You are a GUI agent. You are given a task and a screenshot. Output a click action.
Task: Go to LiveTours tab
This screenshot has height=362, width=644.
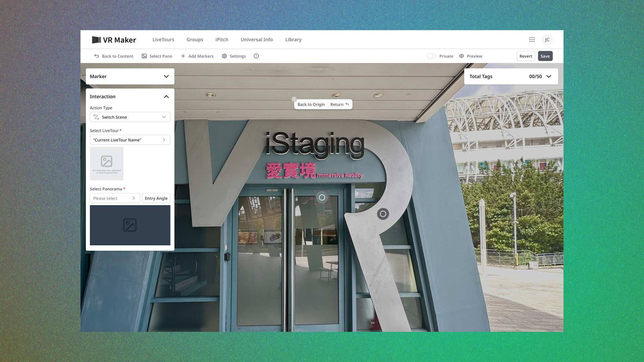[x=163, y=40]
